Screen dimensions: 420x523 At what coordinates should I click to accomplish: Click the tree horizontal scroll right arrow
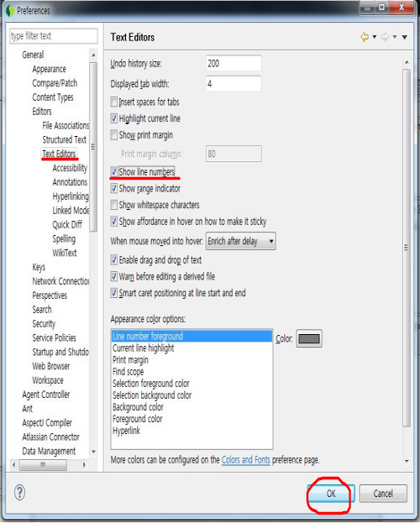(x=84, y=464)
